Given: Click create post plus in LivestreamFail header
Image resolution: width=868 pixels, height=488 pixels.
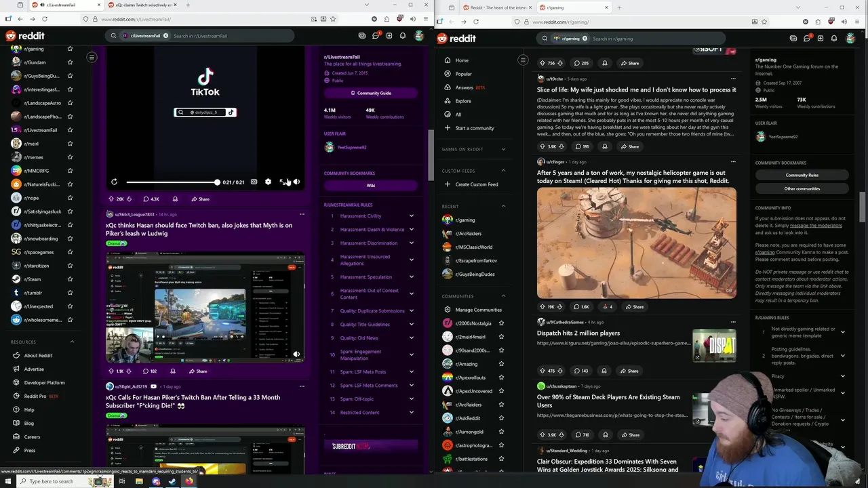Looking at the screenshot, I should tap(389, 35).
